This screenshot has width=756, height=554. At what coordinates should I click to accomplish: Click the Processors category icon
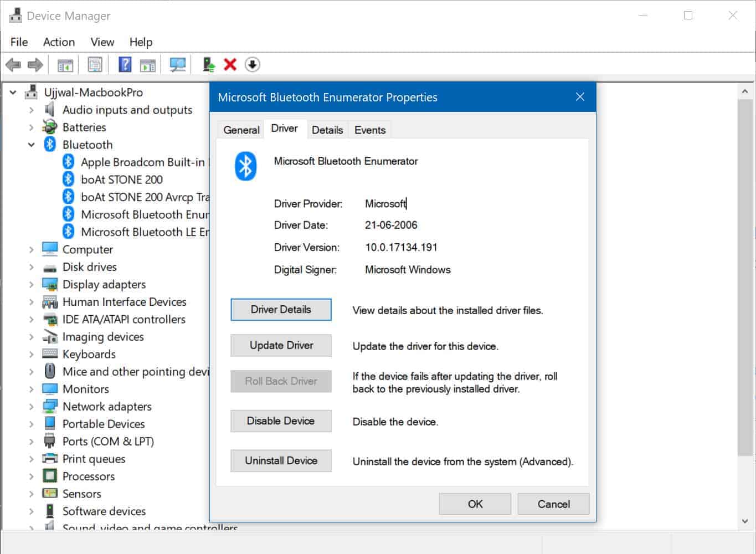(x=50, y=476)
